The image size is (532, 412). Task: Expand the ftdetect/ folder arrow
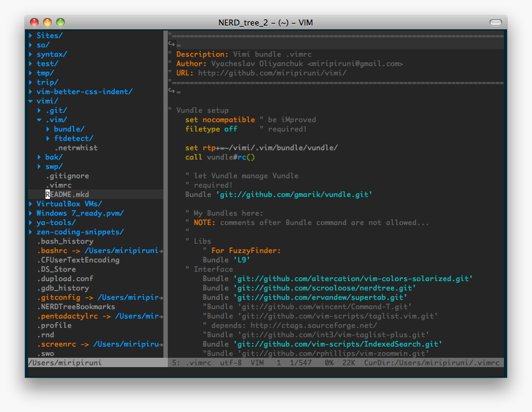tap(48, 138)
